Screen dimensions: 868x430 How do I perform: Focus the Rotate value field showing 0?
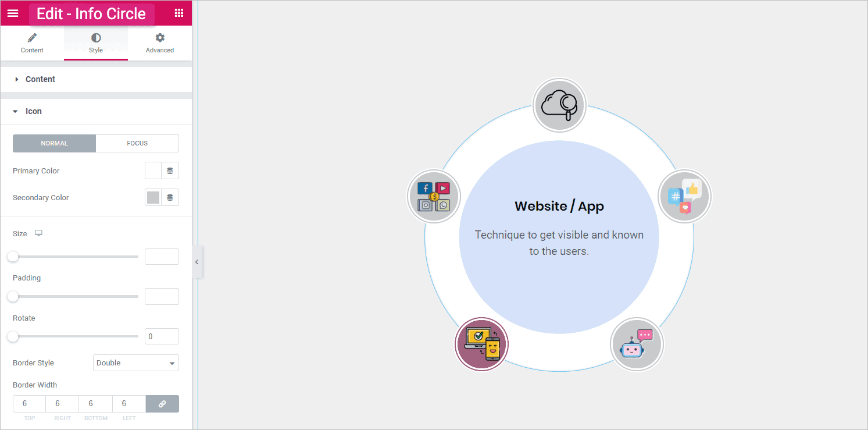(162, 336)
